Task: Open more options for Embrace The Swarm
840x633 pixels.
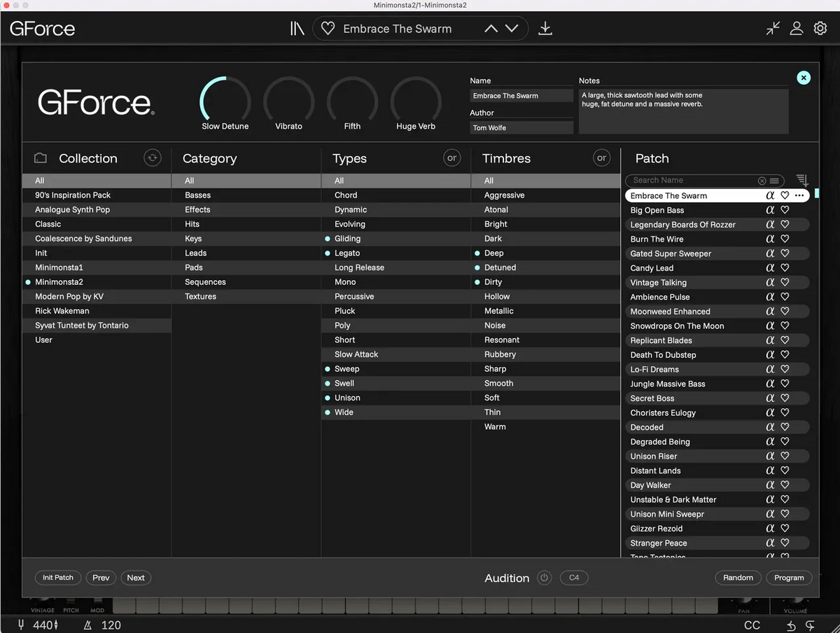Action: (799, 196)
